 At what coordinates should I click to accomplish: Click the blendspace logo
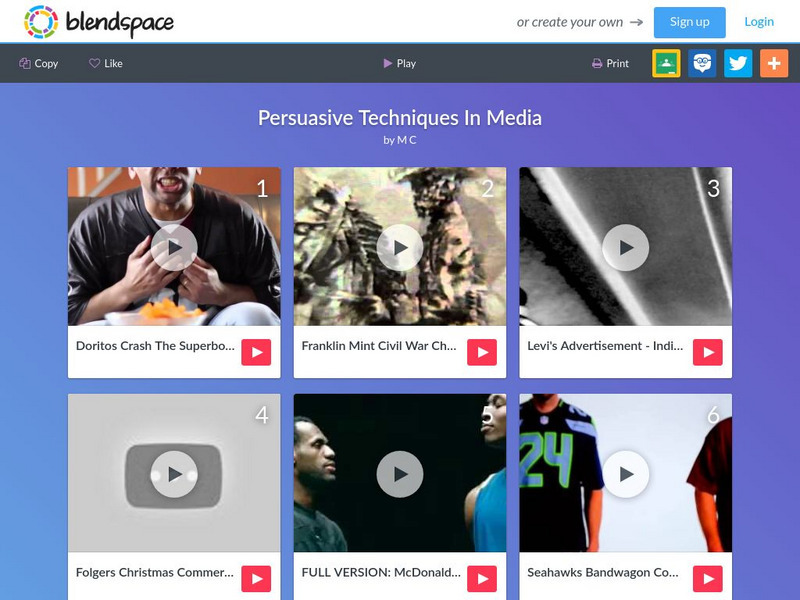pyautogui.click(x=99, y=22)
